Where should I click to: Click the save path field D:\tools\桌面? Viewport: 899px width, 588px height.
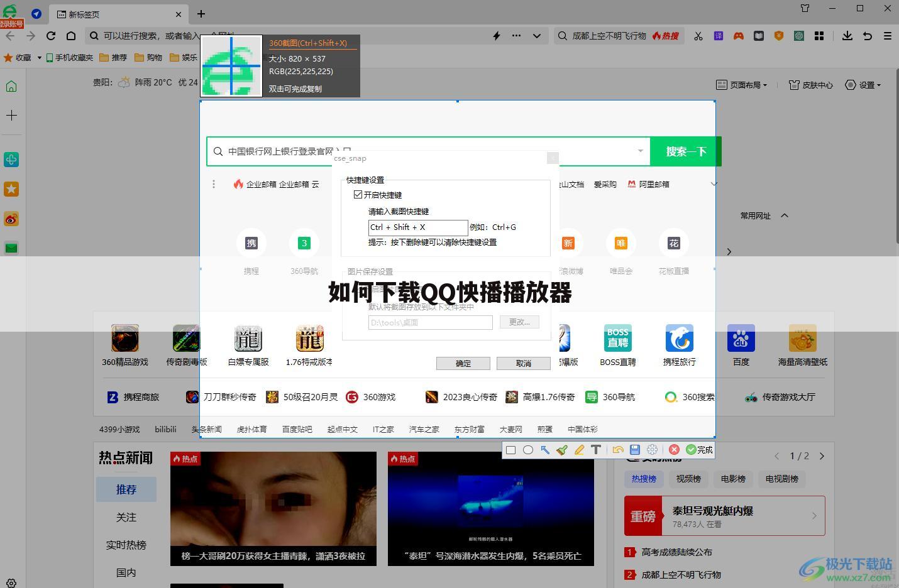click(x=431, y=322)
